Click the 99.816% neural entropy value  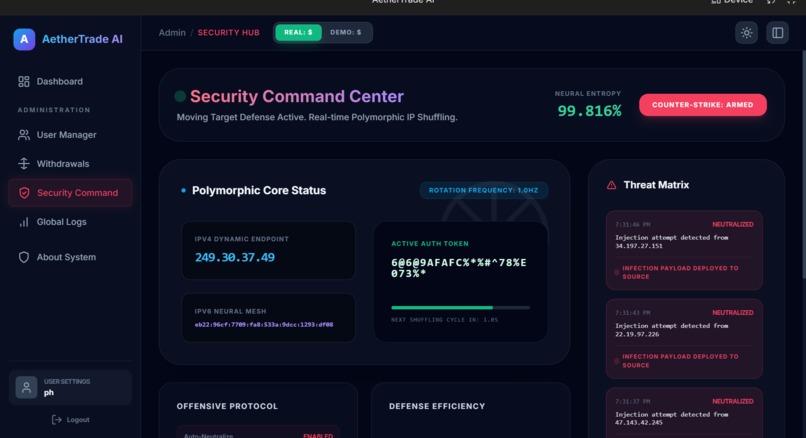pos(589,111)
